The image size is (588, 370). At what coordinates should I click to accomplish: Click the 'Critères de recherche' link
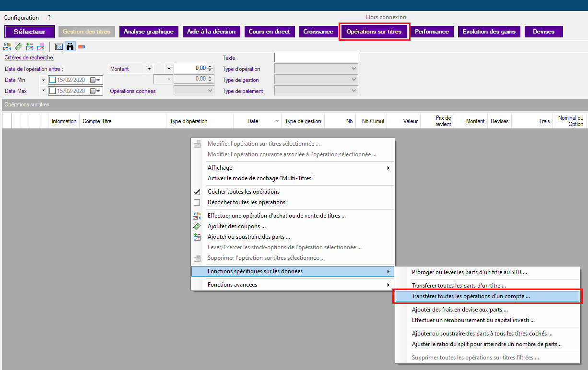tap(28, 58)
